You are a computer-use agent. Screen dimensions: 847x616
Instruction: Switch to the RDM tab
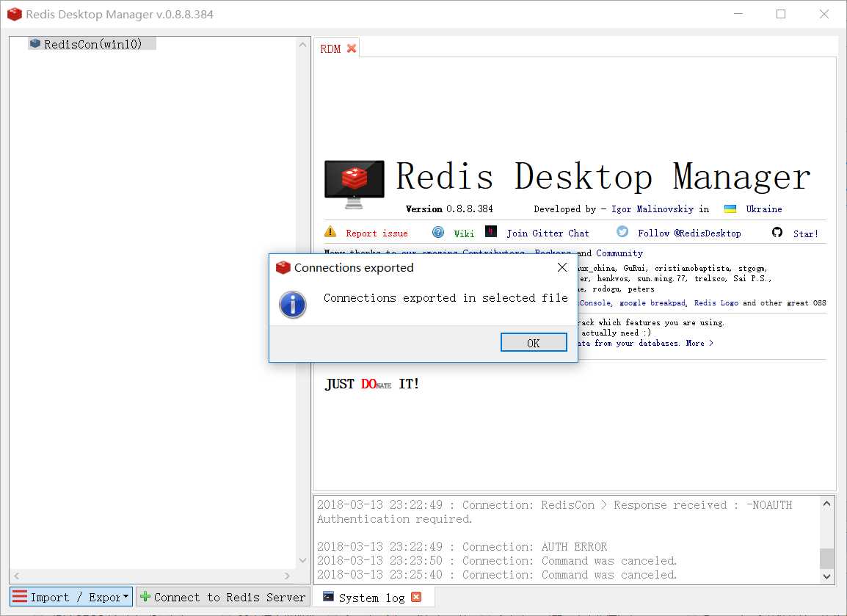(x=330, y=49)
